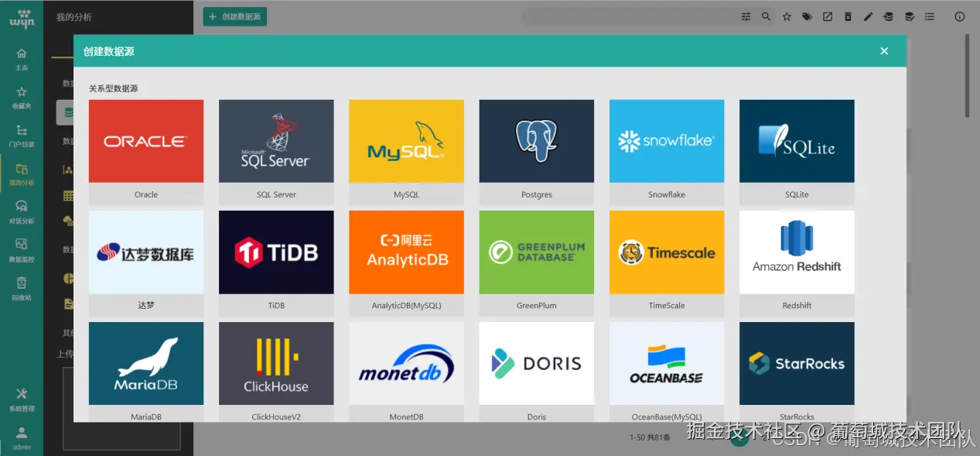Pick the SQLite data source tile
Viewport: 980px width, 456px height.
point(797,152)
